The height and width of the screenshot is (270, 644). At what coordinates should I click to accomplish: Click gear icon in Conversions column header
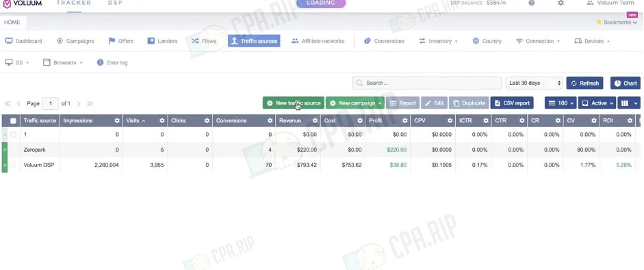click(x=270, y=120)
